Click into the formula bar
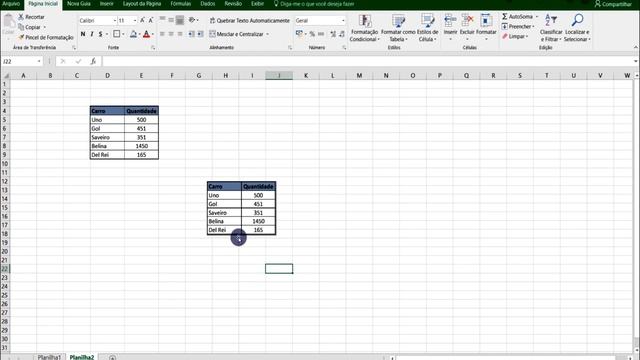The height and width of the screenshot is (360, 640). (x=367, y=61)
